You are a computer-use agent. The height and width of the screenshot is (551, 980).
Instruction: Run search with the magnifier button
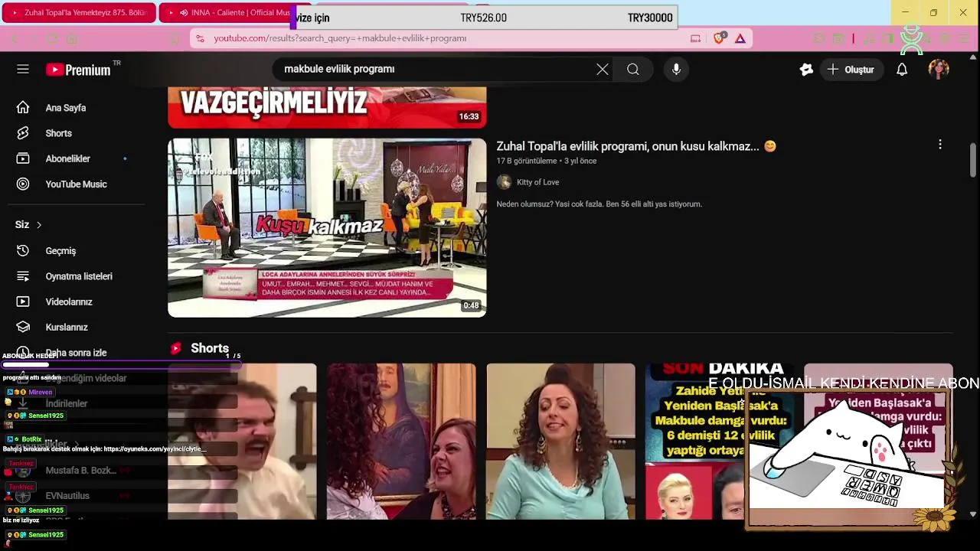click(x=633, y=70)
